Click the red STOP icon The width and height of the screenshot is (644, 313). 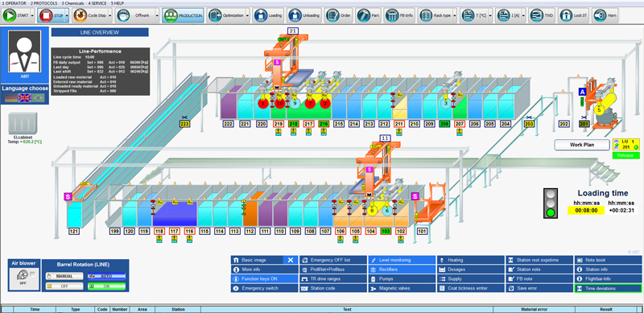coord(45,15)
